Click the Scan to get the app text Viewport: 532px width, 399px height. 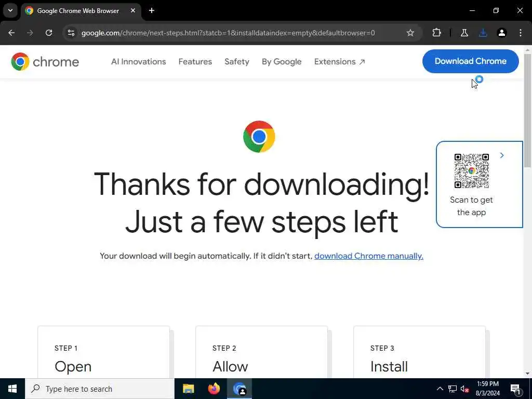click(x=471, y=206)
